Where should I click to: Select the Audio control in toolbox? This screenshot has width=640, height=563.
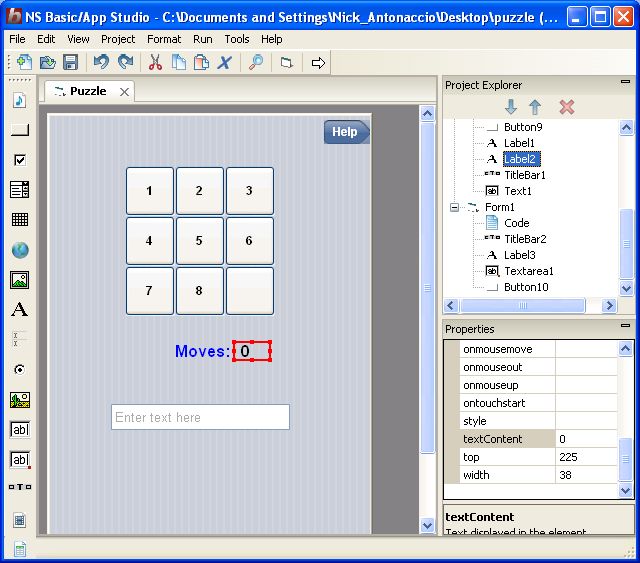pos(20,100)
